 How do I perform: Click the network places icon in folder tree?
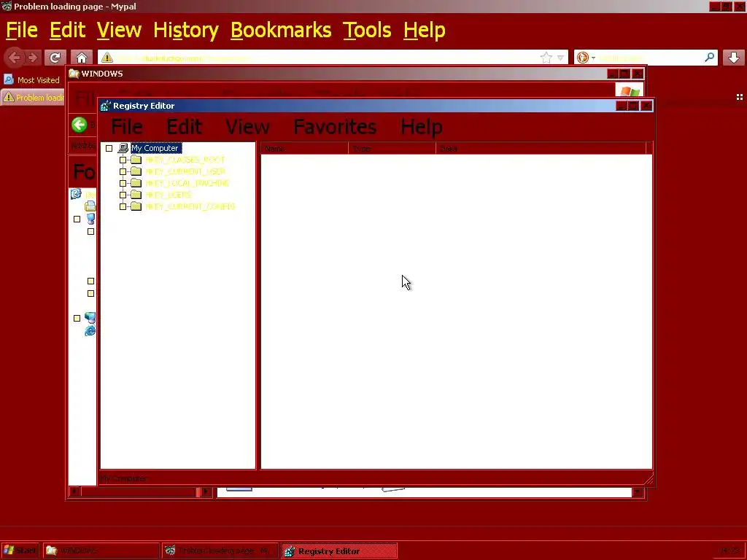[90, 318]
